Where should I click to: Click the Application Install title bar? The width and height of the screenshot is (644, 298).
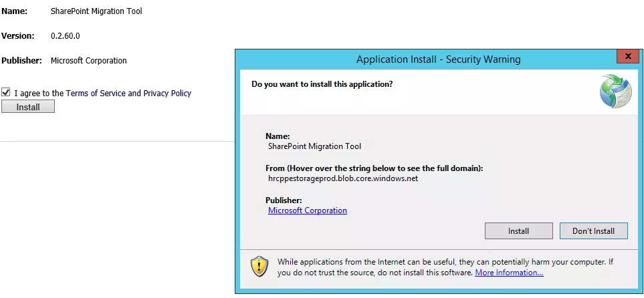[438, 59]
